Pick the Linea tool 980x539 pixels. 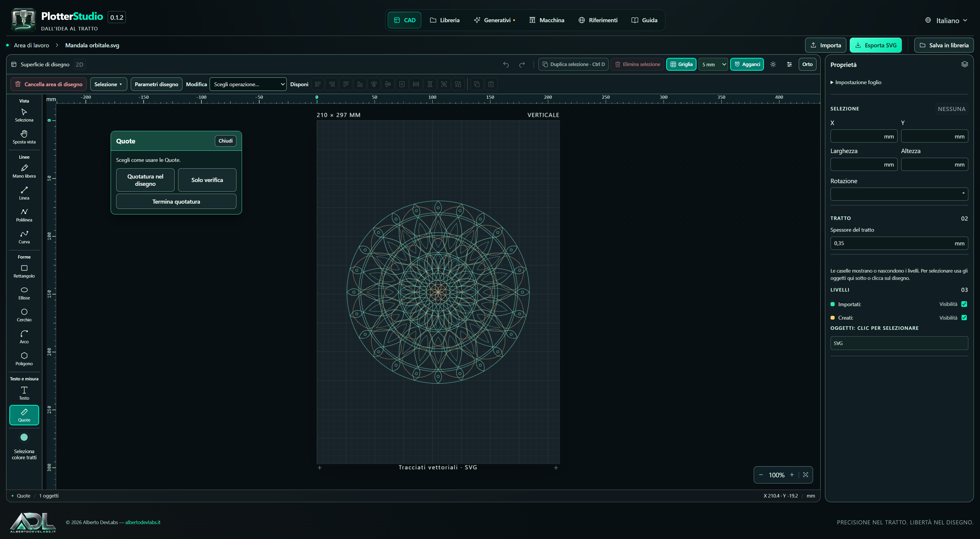click(x=24, y=193)
